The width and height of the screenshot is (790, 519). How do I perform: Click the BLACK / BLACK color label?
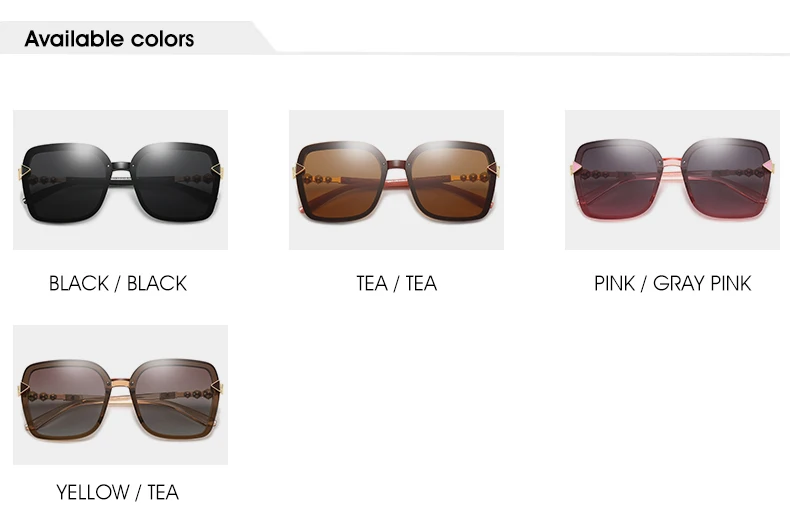118,283
